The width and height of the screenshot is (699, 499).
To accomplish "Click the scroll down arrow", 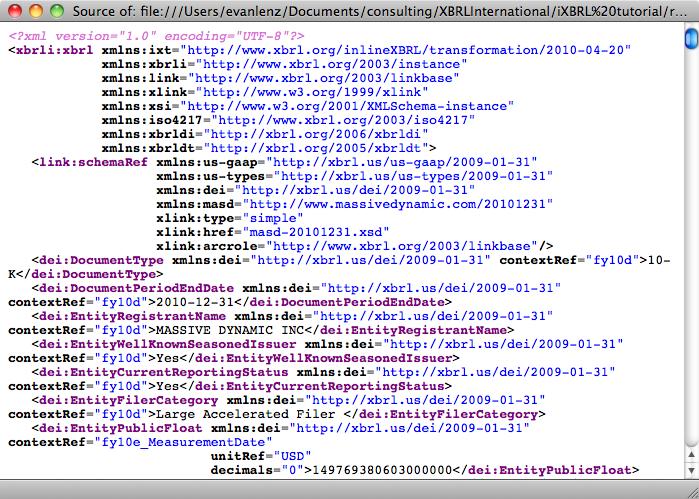I will click(691, 470).
